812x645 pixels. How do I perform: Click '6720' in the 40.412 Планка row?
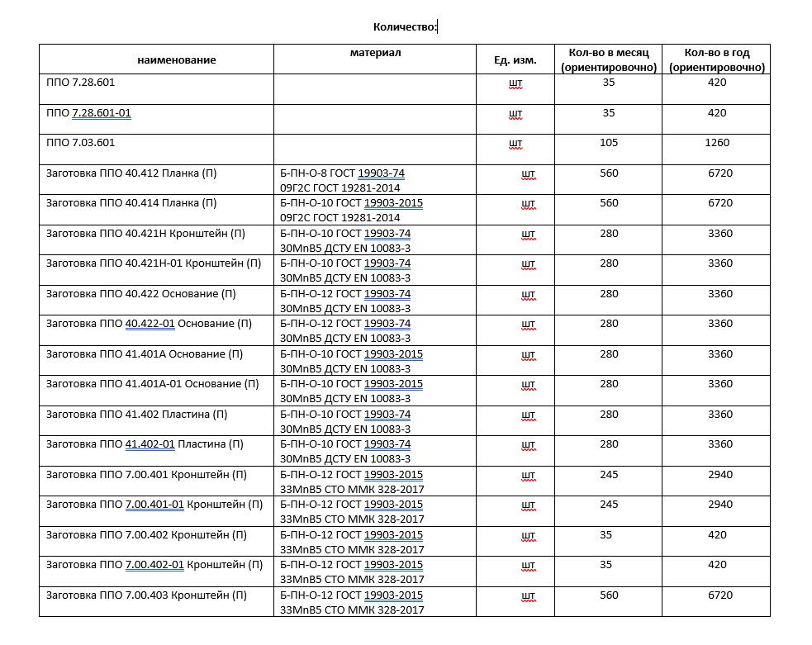click(720, 173)
